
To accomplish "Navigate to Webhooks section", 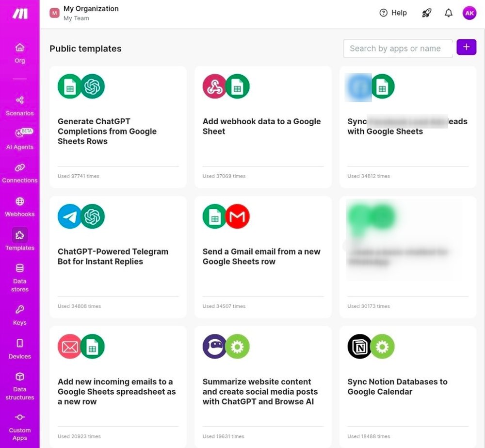I will pos(20,206).
